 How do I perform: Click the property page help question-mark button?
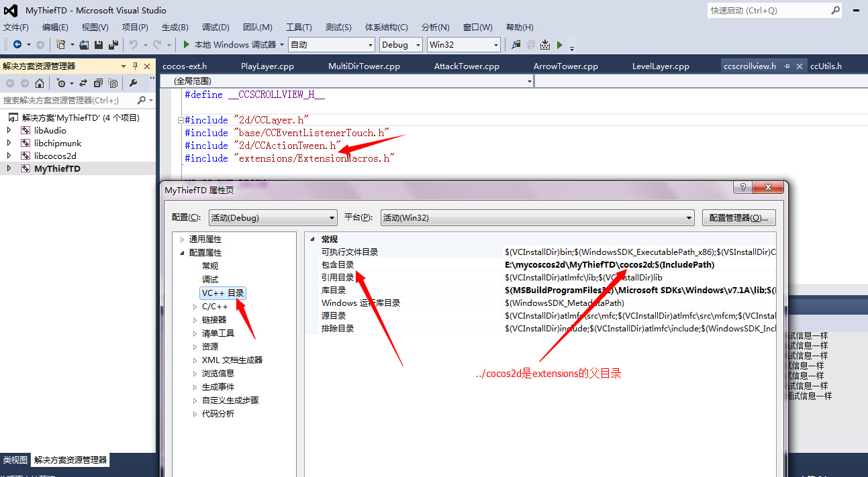(x=742, y=188)
